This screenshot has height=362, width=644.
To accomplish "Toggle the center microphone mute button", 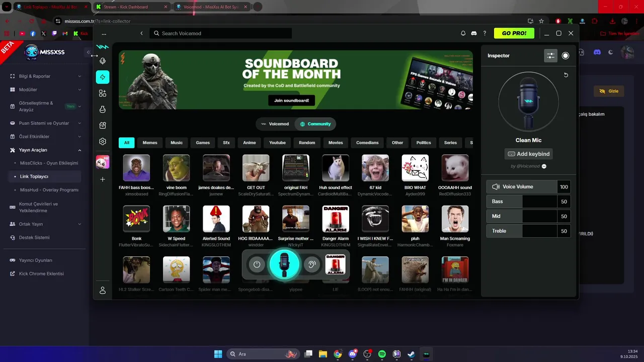I will 284,264.
